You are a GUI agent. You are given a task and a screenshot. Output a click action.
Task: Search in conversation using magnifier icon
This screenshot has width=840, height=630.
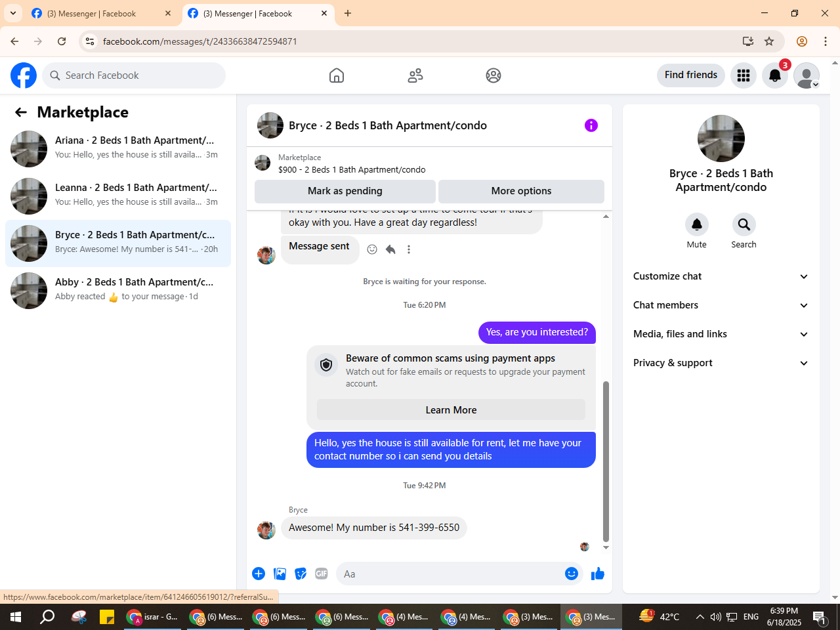pos(744,224)
